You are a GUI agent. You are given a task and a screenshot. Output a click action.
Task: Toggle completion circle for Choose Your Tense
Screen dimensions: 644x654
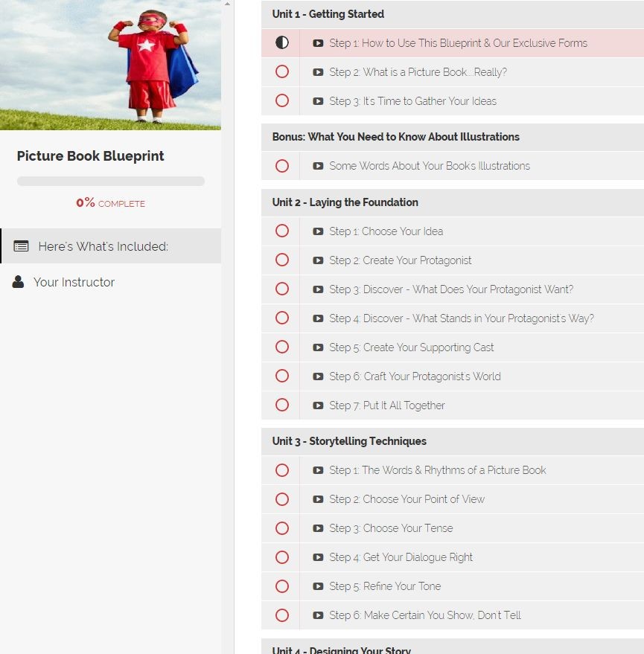click(x=282, y=528)
